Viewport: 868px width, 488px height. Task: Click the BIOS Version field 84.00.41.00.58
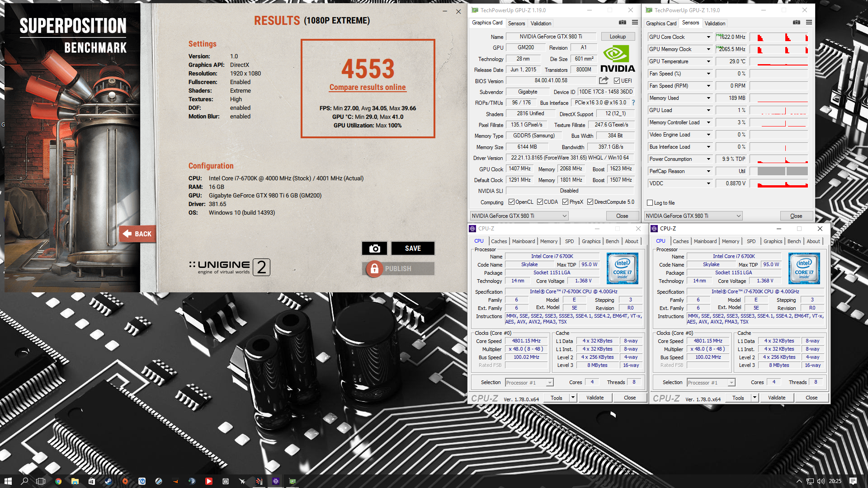coord(551,80)
